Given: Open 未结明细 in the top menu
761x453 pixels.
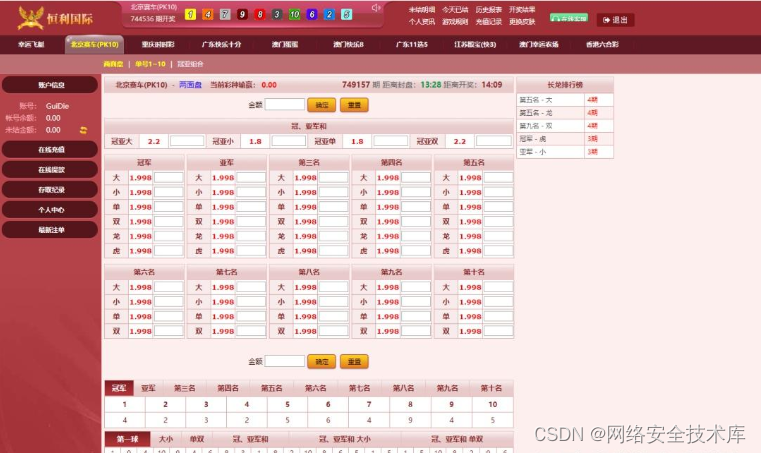Looking at the screenshot, I should click(421, 10).
